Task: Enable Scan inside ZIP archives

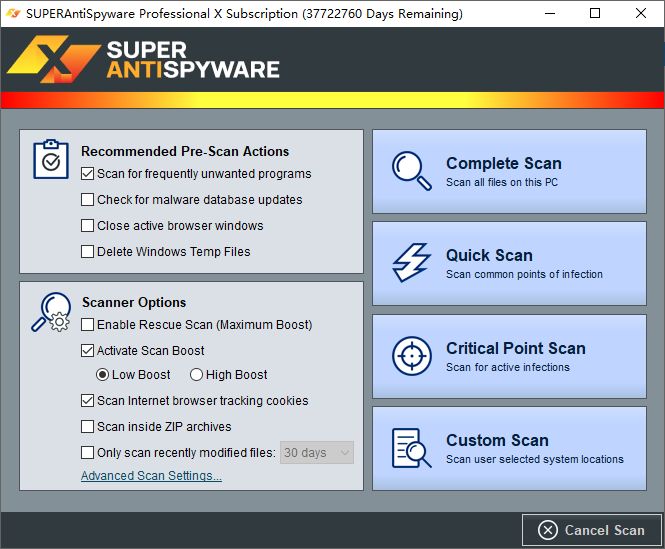Action: pyautogui.click(x=87, y=426)
